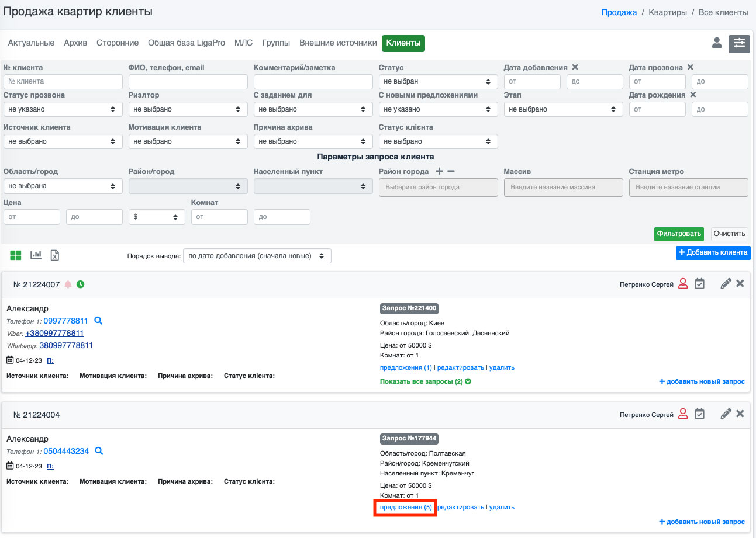Open the Порядок вывода sort dropdown
756x538 pixels.
(257, 256)
